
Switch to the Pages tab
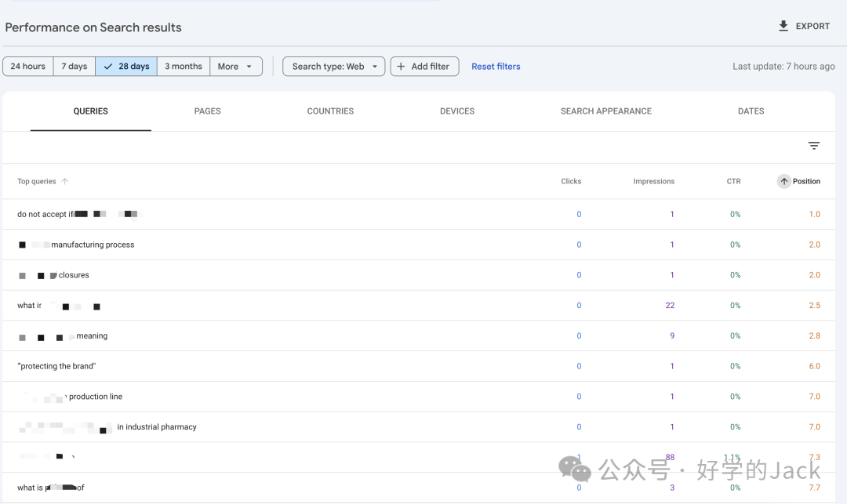click(207, 111)
